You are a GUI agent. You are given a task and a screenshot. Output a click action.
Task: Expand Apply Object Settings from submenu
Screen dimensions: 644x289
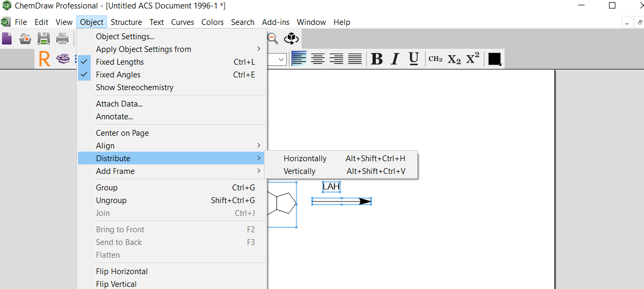coord(172,49)
